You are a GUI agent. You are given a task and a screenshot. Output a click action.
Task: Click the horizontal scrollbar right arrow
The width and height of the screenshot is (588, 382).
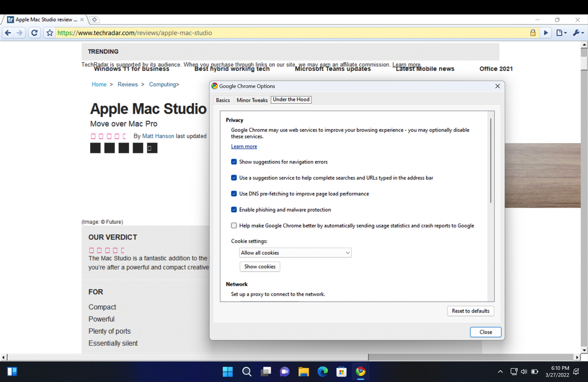click(577, 357)
